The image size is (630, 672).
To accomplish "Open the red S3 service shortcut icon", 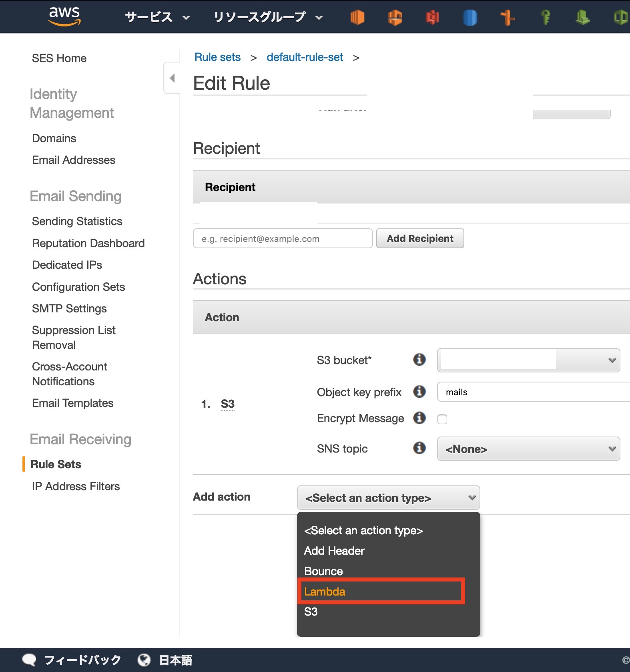I will click(x=432, y=17).
